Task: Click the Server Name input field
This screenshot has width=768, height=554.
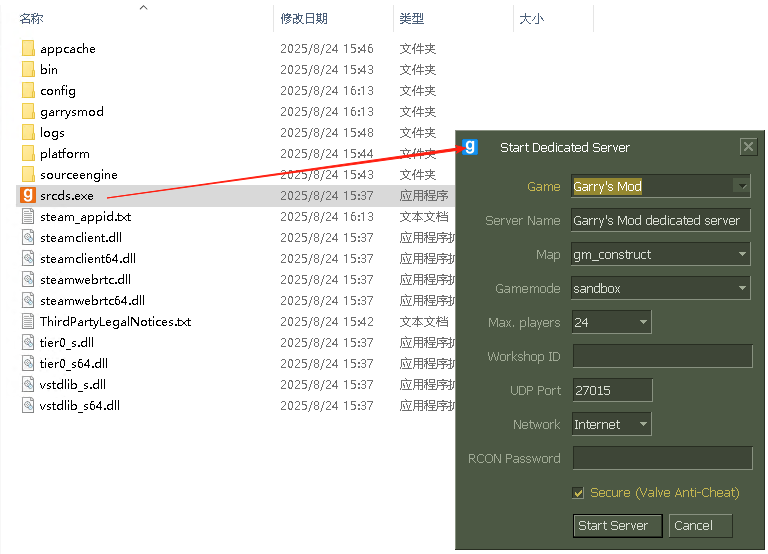Action: pos(660,220)
